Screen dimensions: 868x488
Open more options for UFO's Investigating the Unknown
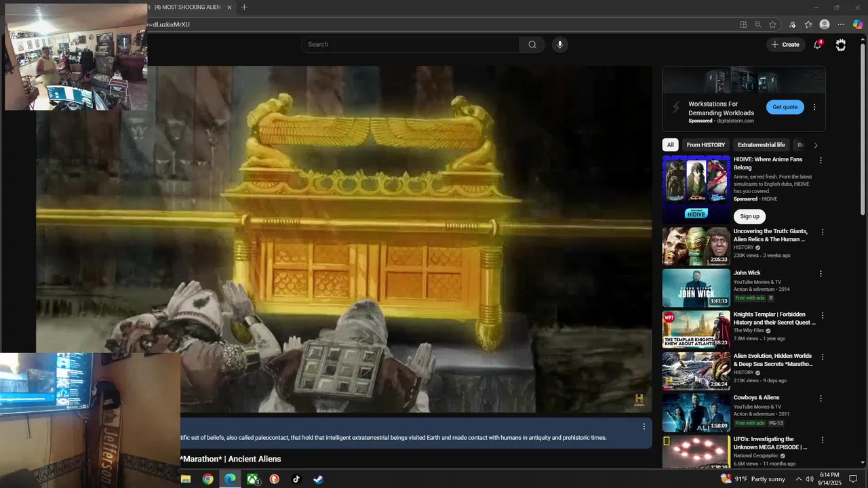click(823, 441)
